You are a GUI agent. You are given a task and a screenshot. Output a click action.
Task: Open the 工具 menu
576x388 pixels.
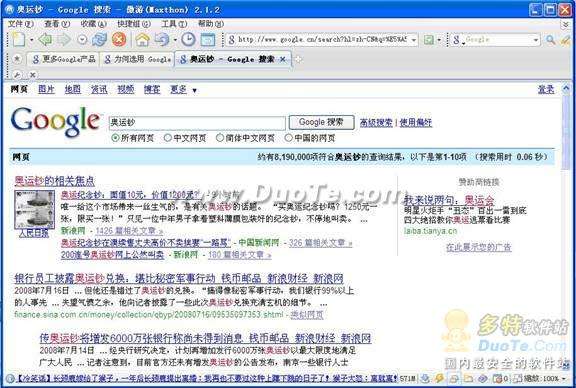click(x=174, y=24)
